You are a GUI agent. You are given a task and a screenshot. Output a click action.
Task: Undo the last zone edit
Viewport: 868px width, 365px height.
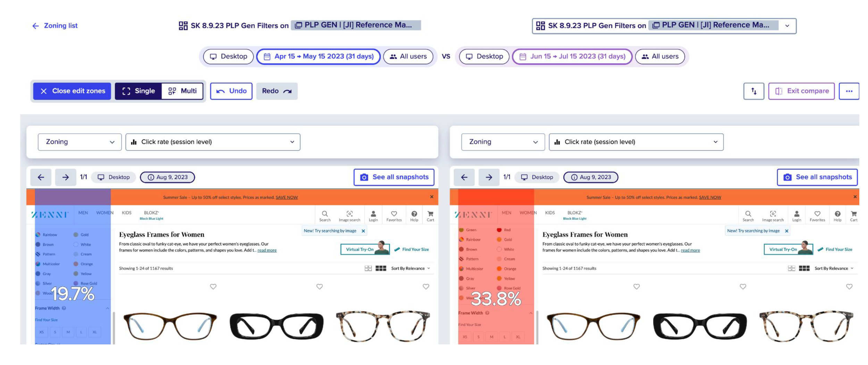click(x=231, y=91)
